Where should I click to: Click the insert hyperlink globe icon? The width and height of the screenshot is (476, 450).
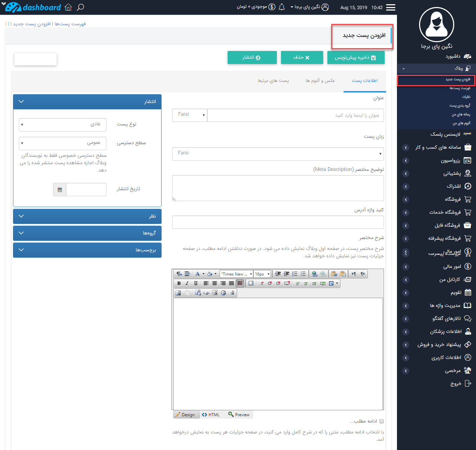[314, 274]
